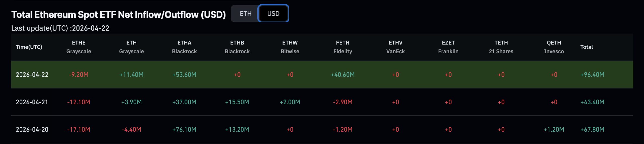Click the ETHB Blackrock column header

click(237, 47)
